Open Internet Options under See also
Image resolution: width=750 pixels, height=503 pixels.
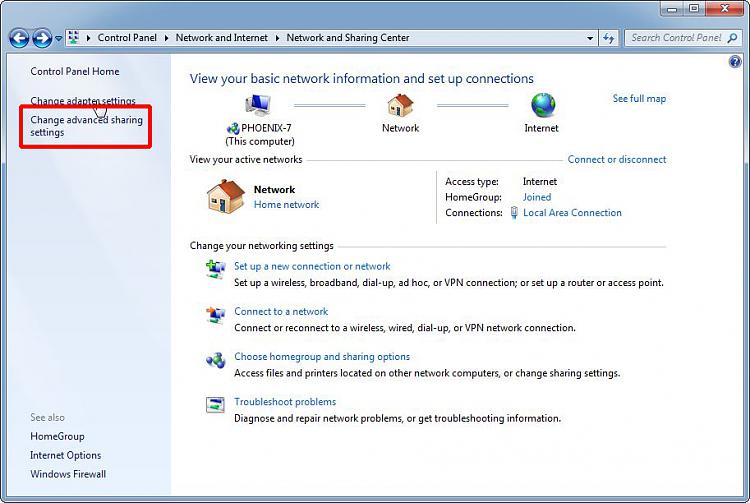click(66, 455)
